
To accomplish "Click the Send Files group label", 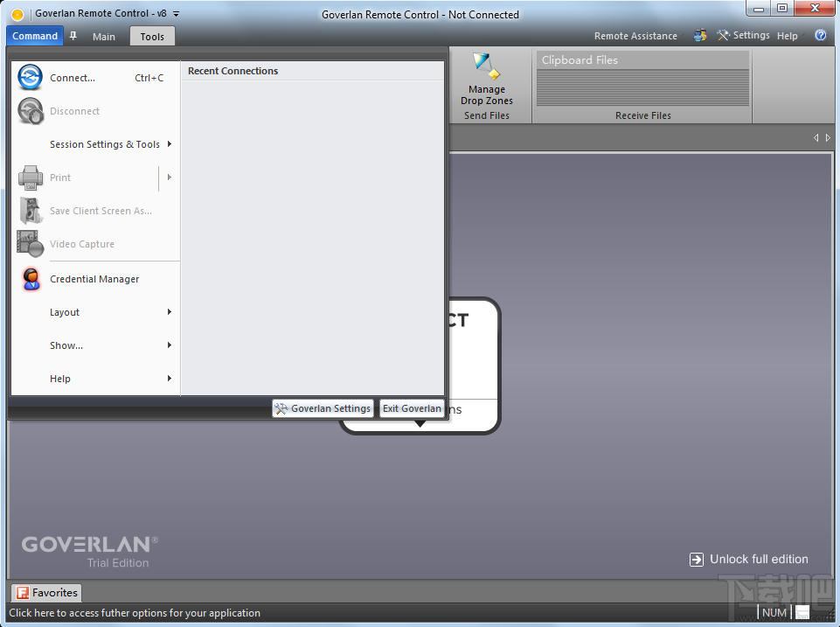I will 486,115.
